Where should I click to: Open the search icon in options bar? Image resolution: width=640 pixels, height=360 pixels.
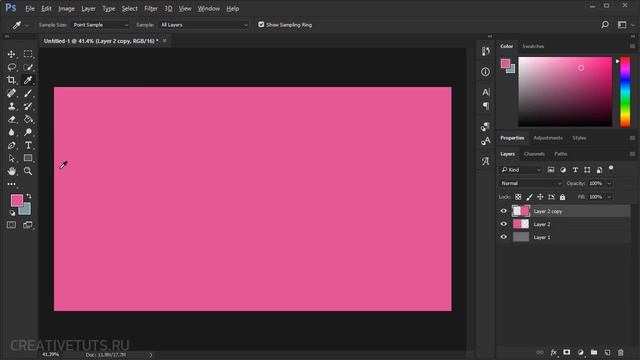pos(605,25)
